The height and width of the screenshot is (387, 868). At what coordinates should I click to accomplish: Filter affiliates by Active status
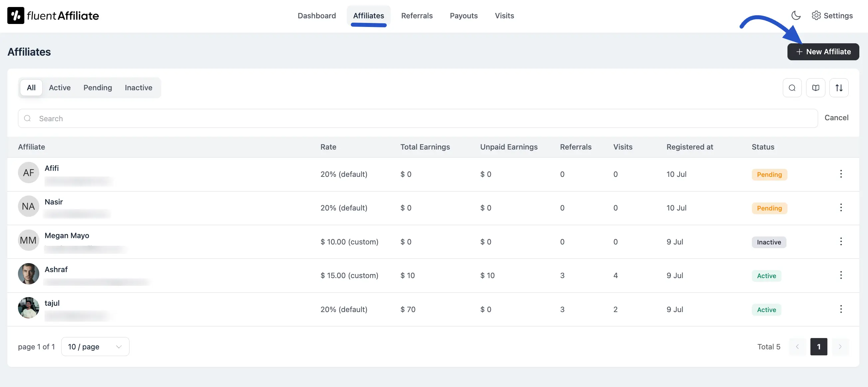[x=60, y=88]
